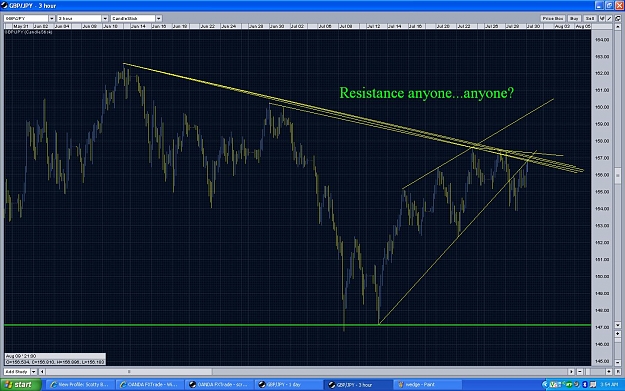Open the 3 hour timeframe dropdown
Viewport: 625px width, 391px height.
(x=105, y=18)
